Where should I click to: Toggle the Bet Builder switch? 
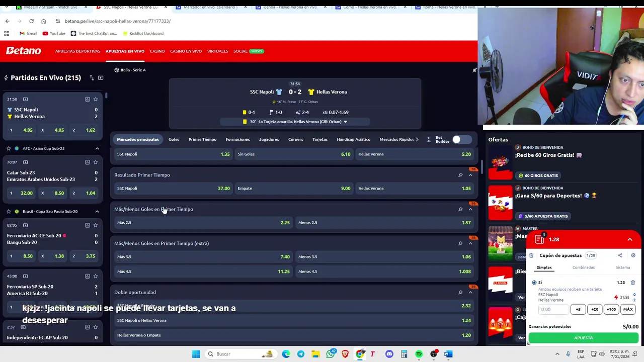click(x=461, y=139)
